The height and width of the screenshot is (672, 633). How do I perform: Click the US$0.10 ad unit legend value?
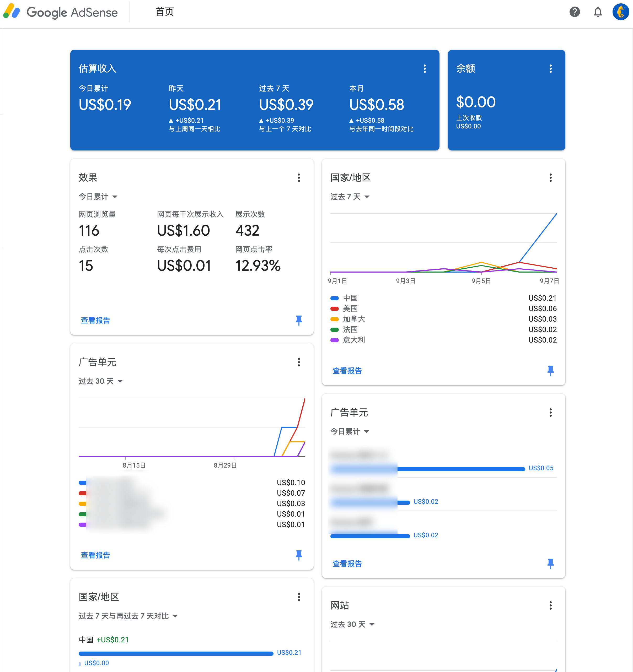(x=291, y=483)
